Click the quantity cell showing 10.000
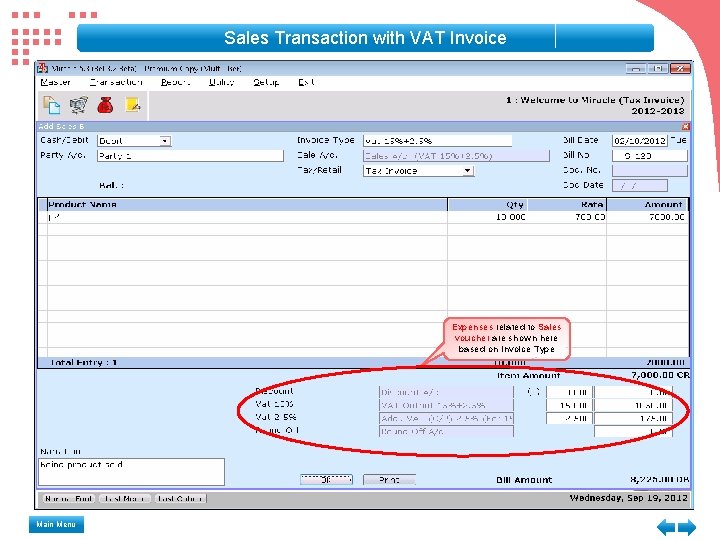This screenshot has height=540, width=720. (487, 217)
